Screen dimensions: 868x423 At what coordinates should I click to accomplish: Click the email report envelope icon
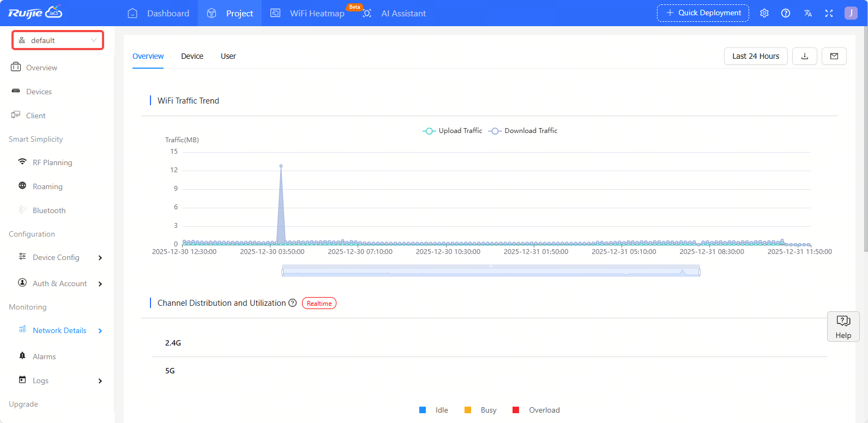[834, 56]
